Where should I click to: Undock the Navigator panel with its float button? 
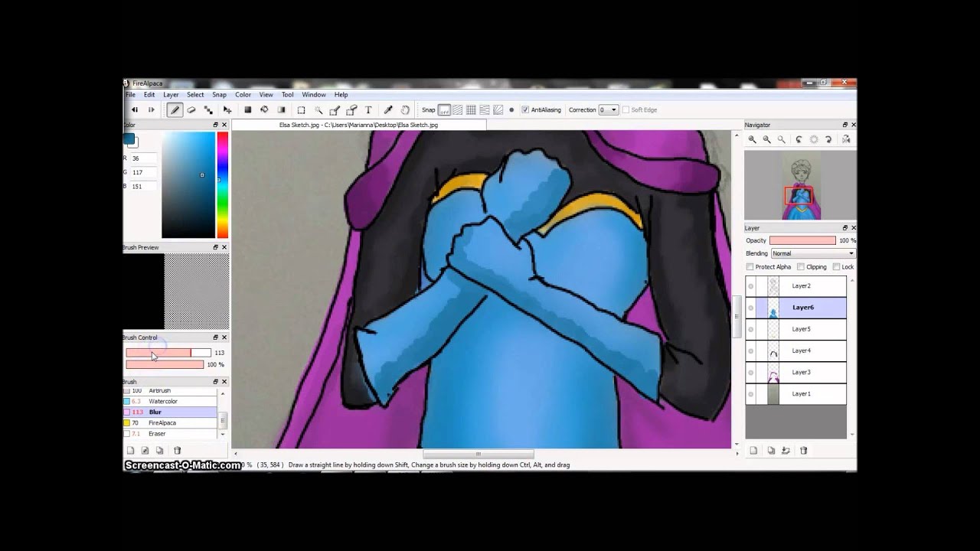coord(845,125)
